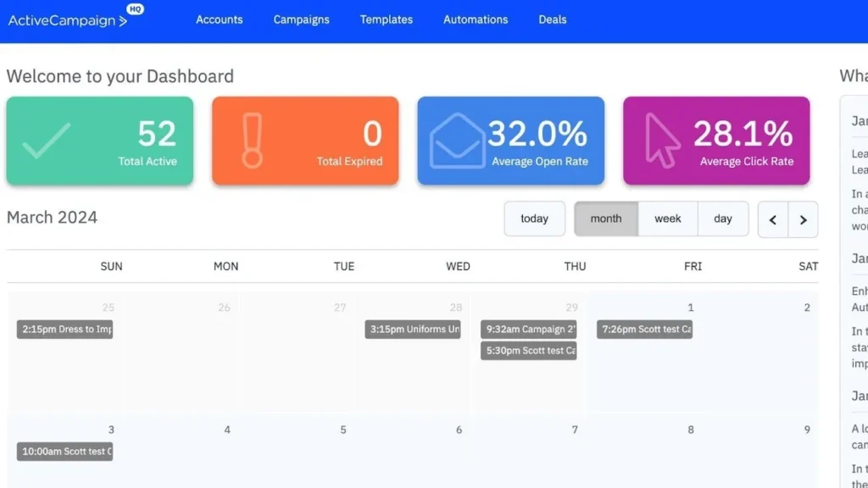
Task: Open the Campaigns menu
Action: click(x=301, y=19)
